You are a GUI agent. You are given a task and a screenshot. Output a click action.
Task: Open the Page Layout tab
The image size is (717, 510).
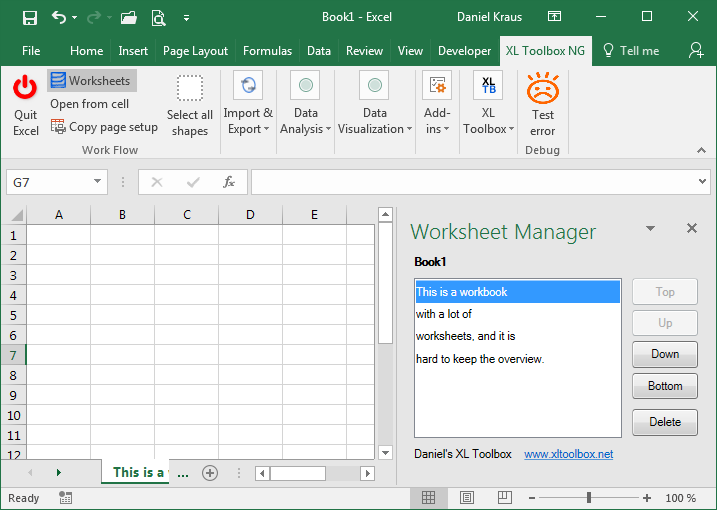point(195,51)
